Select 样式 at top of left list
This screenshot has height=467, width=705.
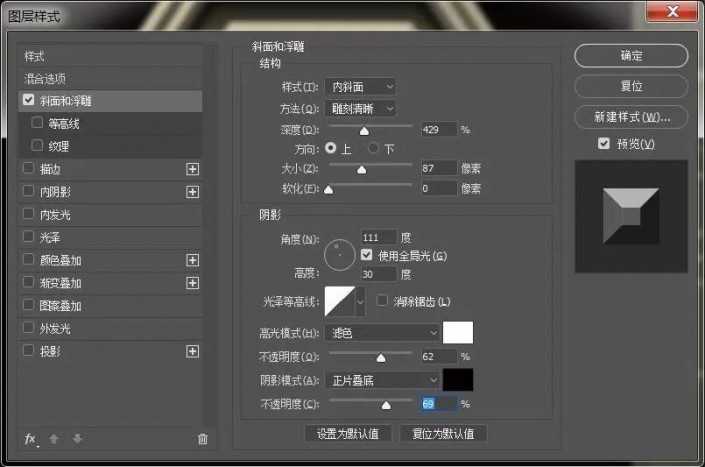[35, 56]
